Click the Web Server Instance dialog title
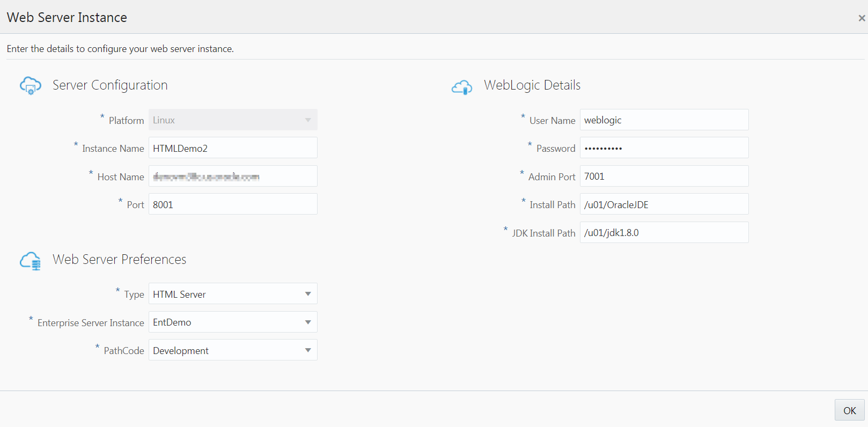The image size is (868, 427). pos(67,18)
